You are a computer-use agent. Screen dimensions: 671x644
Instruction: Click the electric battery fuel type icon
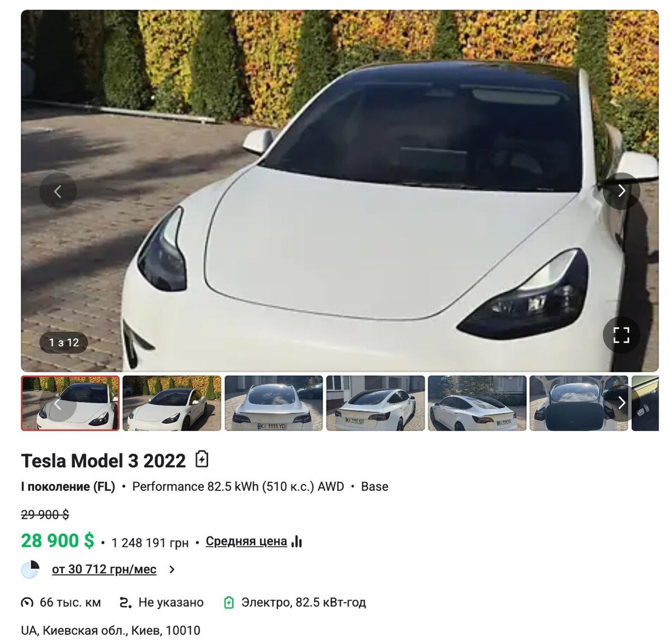point(229,603)
